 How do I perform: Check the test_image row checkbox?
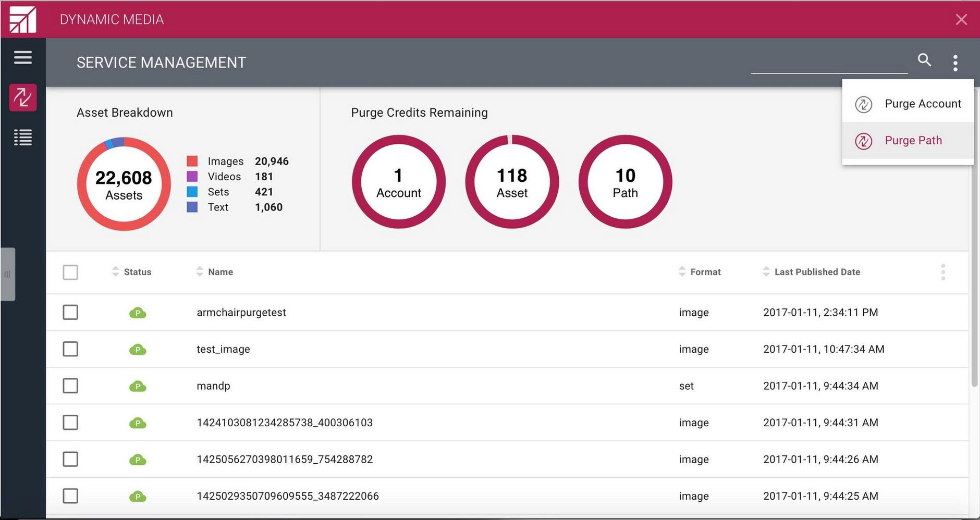[70, 349]
